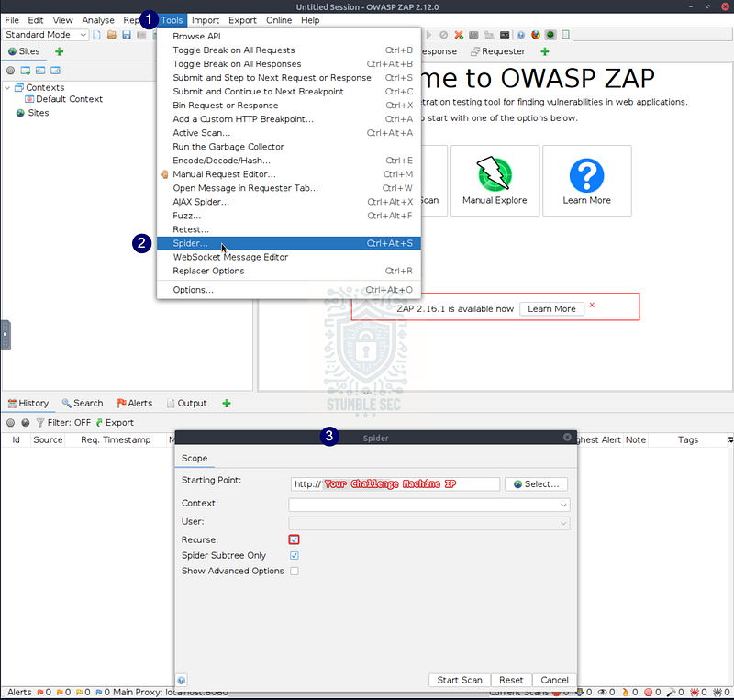Image resolution: width=734 pixels, height=700 pixels.
Task: Open the Import menu in menu bar
Action: (205, 20)
